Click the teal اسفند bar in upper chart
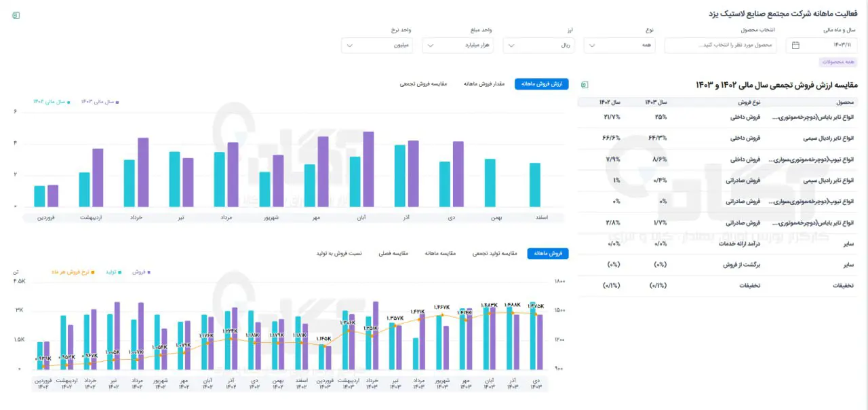Image resolution: width=868 pixels, height=410 pixels. (x=535, y=185)
